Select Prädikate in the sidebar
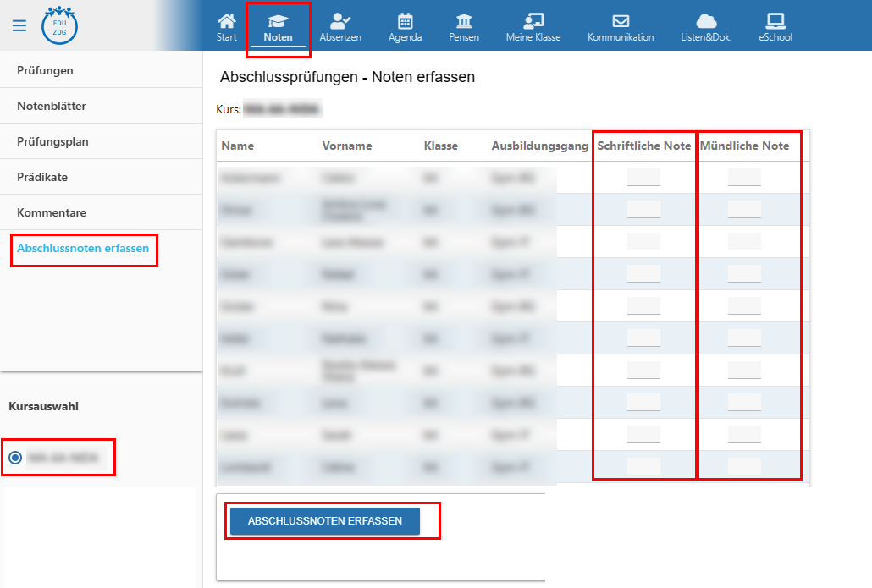This screenshot has width=872, height=588. pyautogui.click(x=42, y=177)
